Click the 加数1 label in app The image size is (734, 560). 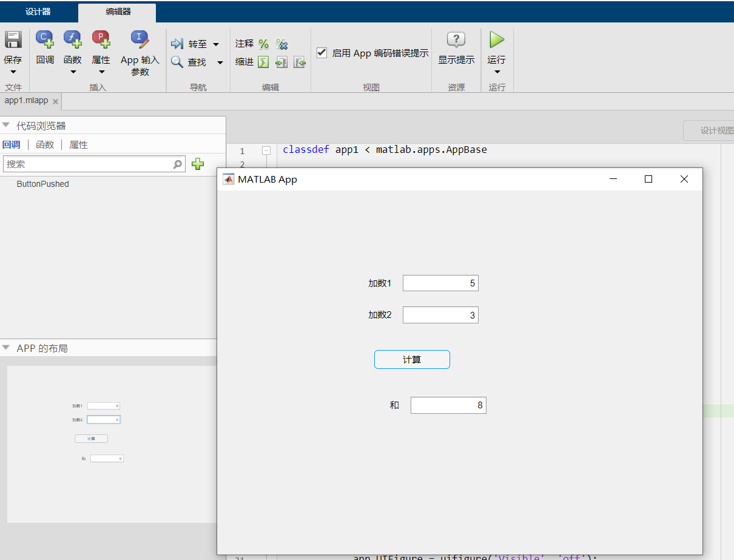380,283
